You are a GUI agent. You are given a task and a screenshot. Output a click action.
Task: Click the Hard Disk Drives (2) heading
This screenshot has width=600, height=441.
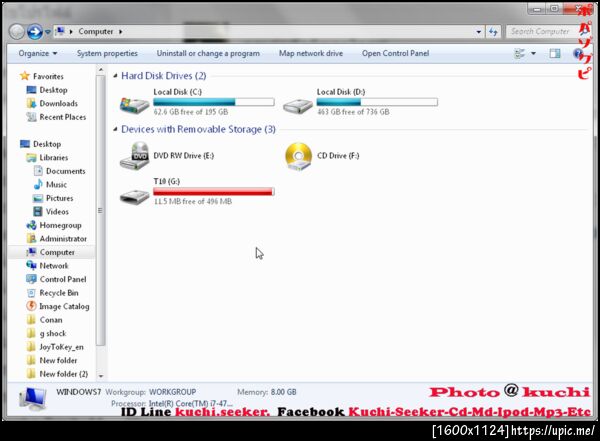click(x=164, y=76)
